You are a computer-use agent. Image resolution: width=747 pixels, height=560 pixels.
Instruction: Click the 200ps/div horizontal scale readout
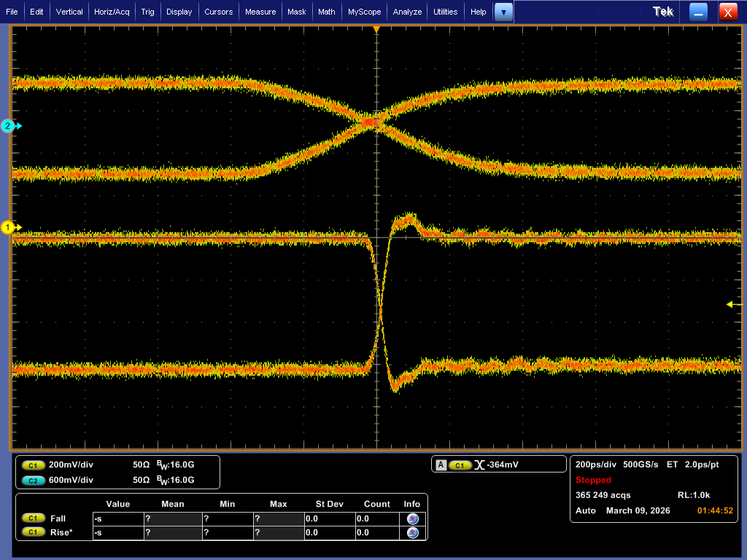(x=597, y=464)
